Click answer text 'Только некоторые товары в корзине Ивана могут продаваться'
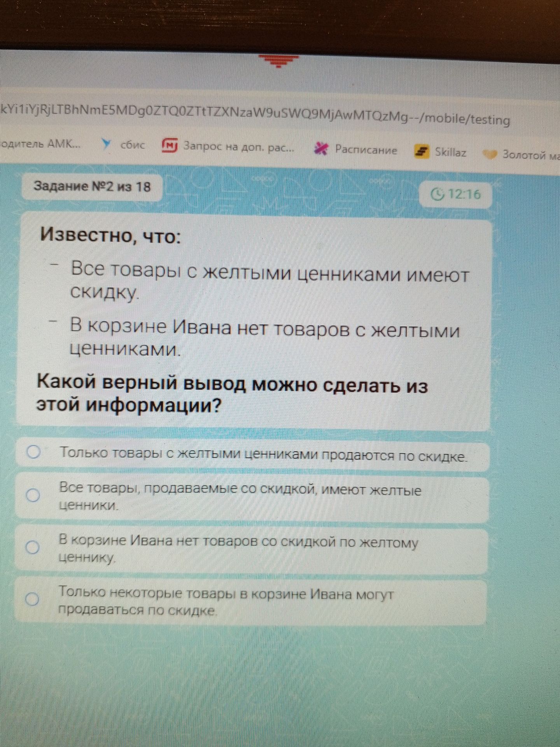Screen dimensions: 560x747 (226, 602)
